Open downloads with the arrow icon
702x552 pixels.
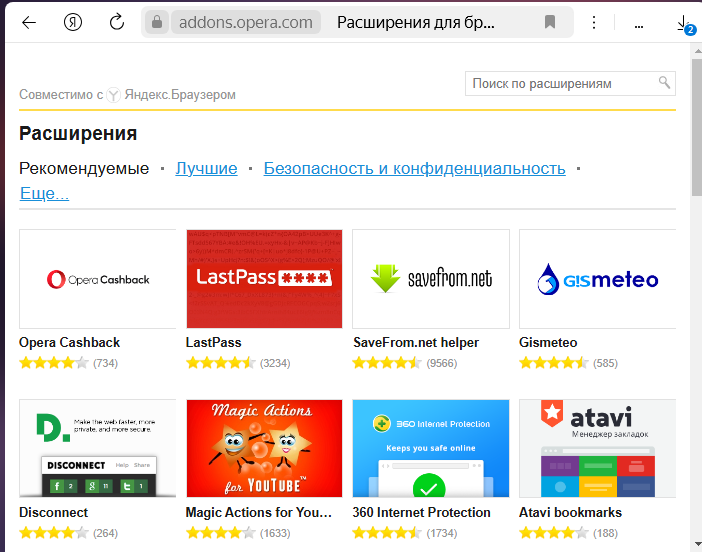(684, 23)
